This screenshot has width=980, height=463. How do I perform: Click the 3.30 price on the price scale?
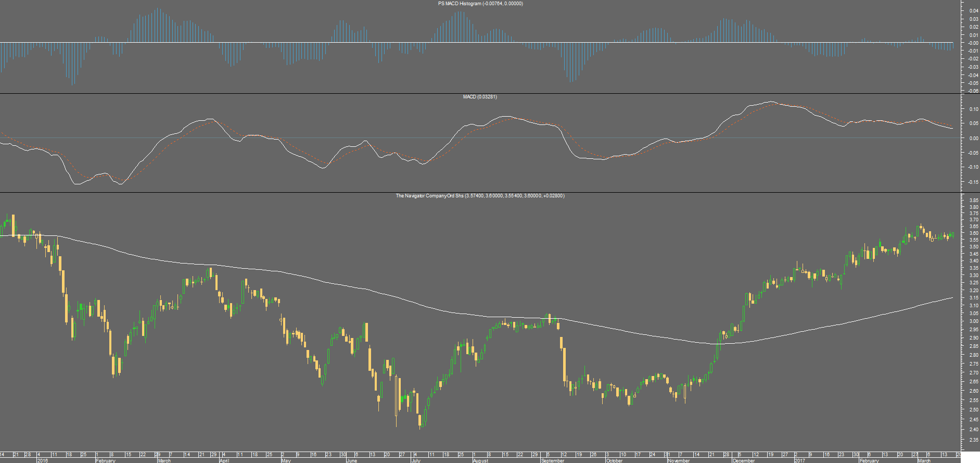tap(974, 276)
